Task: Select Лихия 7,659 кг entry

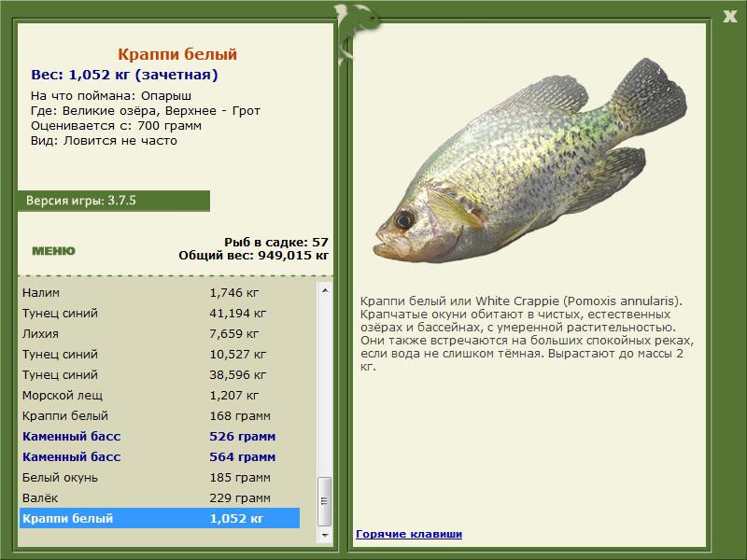Action: click(159, 334)
